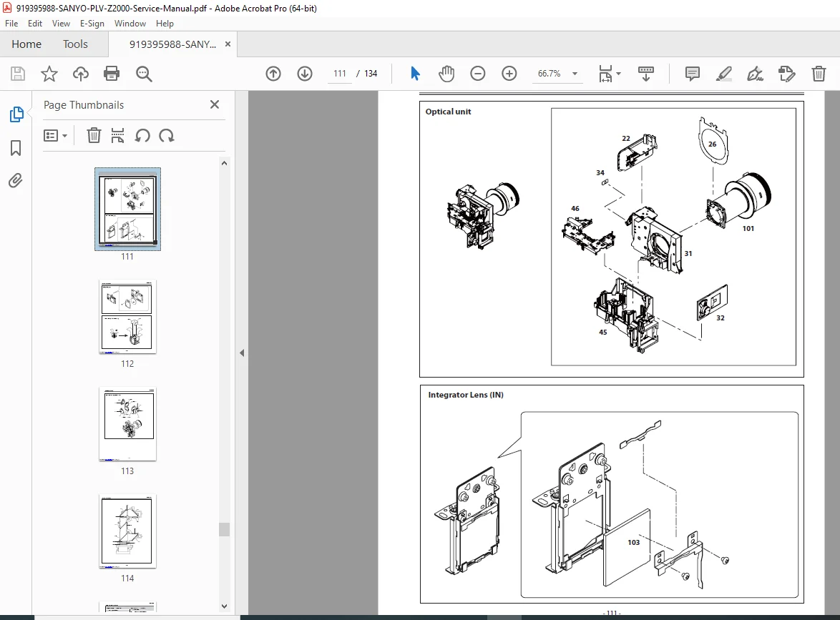Open the Window menu
The width and height of the screenshot is (840, 620).
coord(130,24)
